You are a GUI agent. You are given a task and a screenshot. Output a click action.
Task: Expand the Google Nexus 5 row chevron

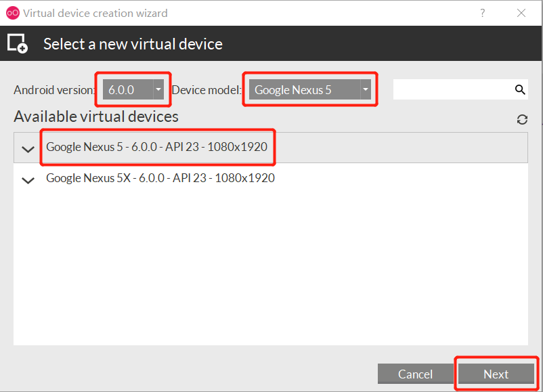coord(28,149)
